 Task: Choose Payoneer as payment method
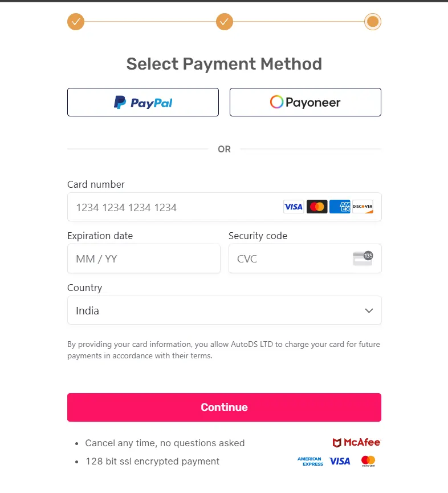(305, 103)
